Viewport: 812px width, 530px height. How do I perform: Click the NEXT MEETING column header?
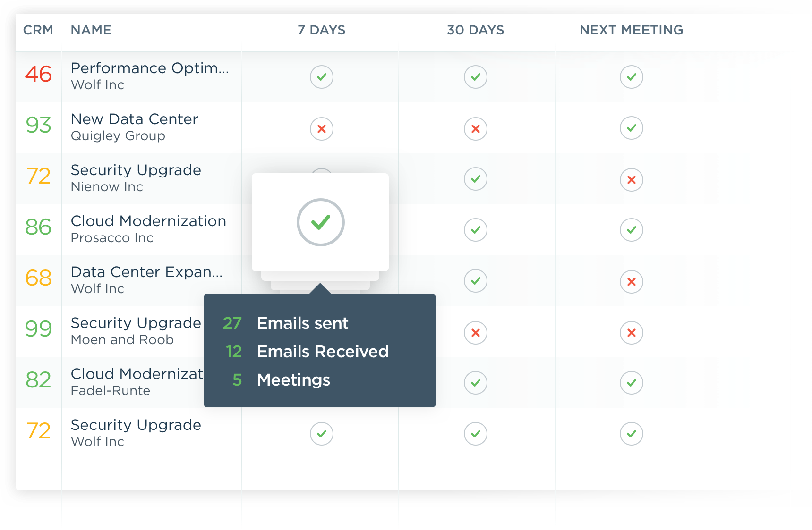[x=631, y=30]
